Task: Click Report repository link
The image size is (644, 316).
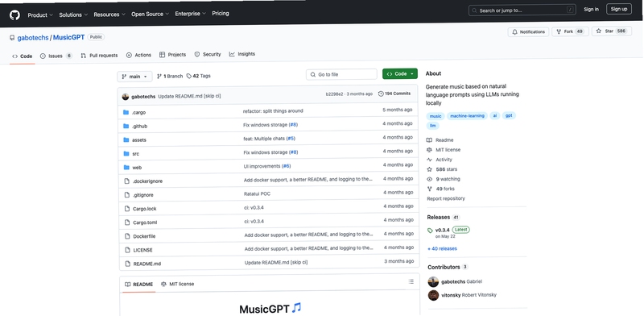Action: tap(446, 198)
